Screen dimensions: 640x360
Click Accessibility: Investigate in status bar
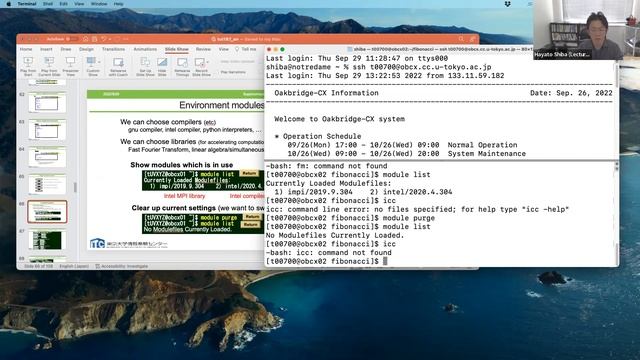click(x=122, y=266)
